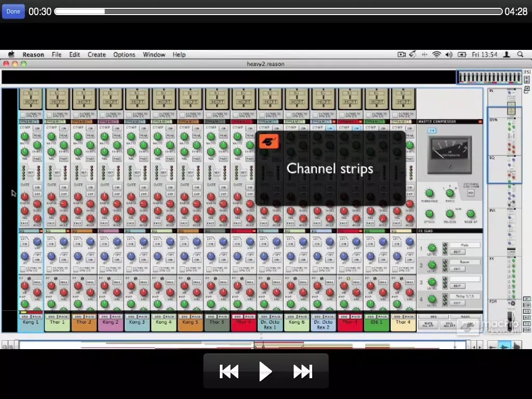532x399 pixels.
Task: Toggle Kong 1 compressor PEAK button
Action: click(37, 136)
